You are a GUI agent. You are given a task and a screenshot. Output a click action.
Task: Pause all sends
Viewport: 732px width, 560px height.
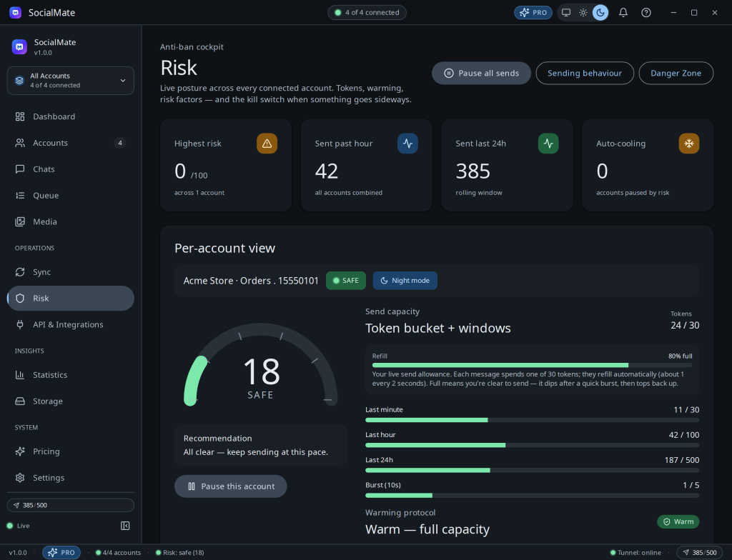click(481, 74)
